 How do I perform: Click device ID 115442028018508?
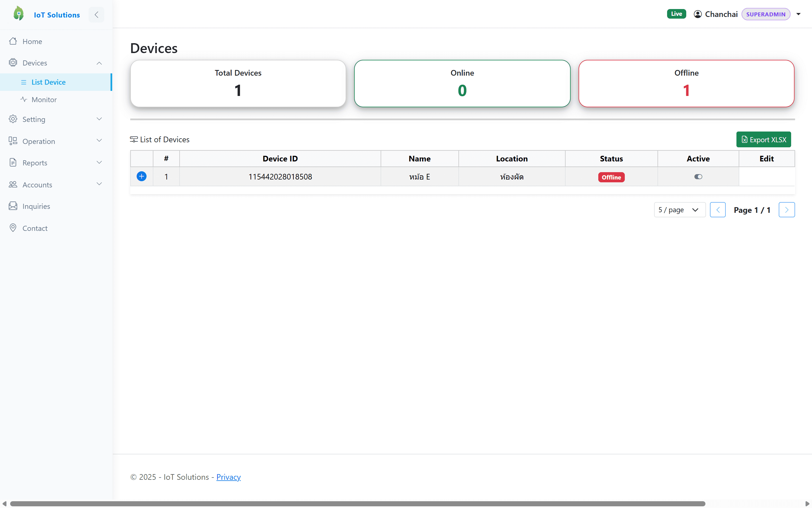[x=280, y=177]
